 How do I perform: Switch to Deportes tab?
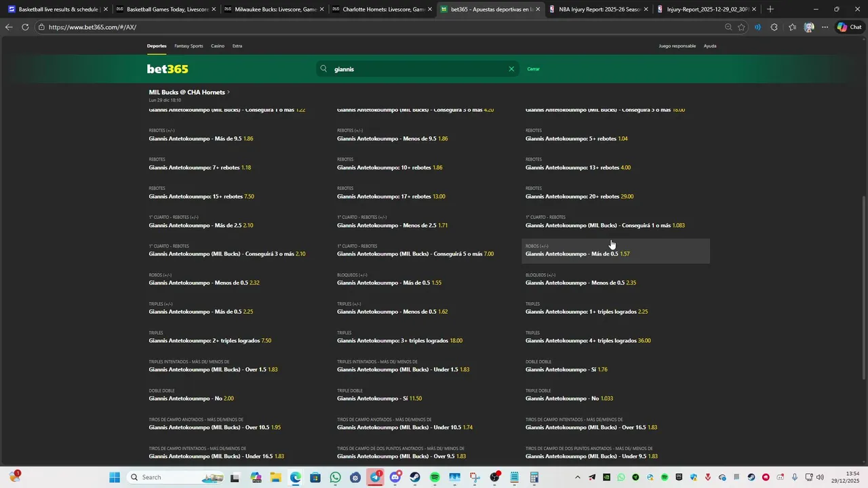[x=157, y=46]
